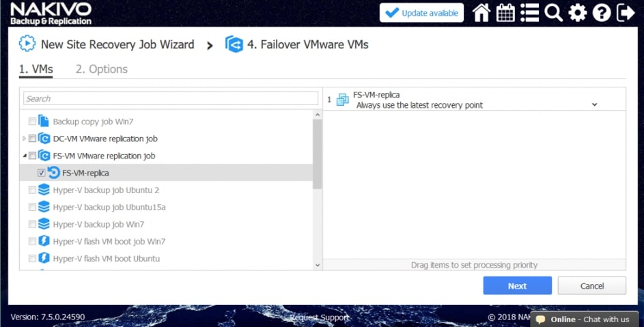The height and width of the screenshot is (327, 644).
Task: Select the 'FS-VM VMware replication job' label
Action: click(104, 156)
